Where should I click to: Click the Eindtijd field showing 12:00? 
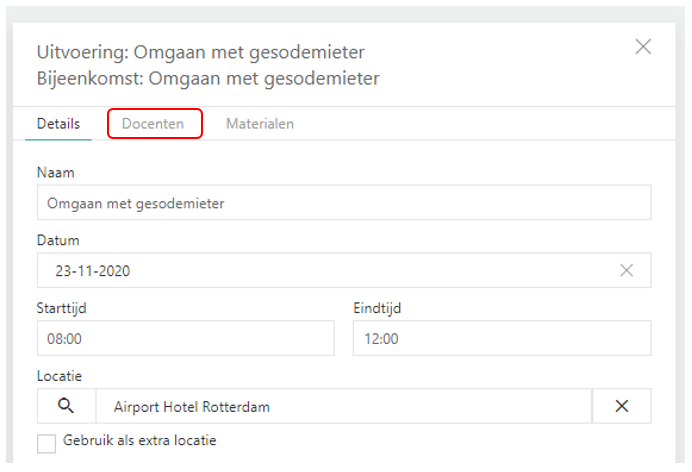[x=501, y=338]
